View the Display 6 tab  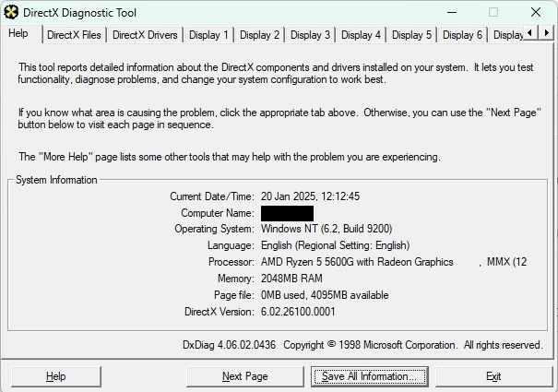click(462, 35)
